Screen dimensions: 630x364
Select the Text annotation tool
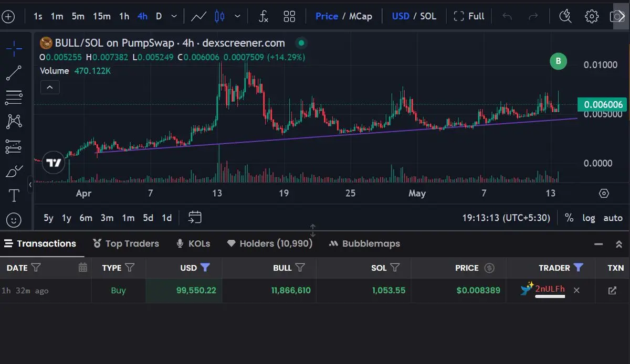(x=14, y=196)
